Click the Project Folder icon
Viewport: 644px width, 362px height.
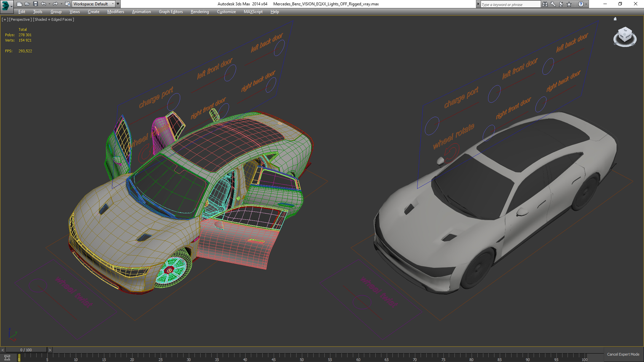coord(67,4)
